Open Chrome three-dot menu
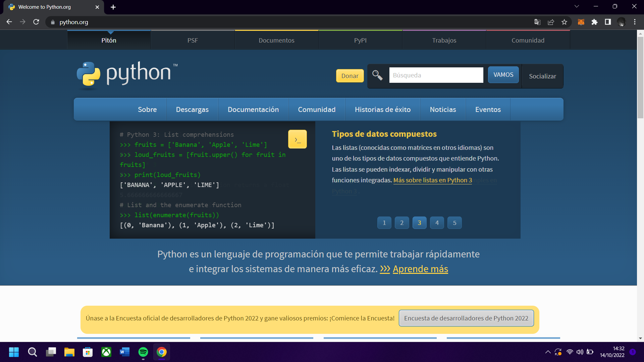Viewport: 644px width, 362px height. click(635, 22)
